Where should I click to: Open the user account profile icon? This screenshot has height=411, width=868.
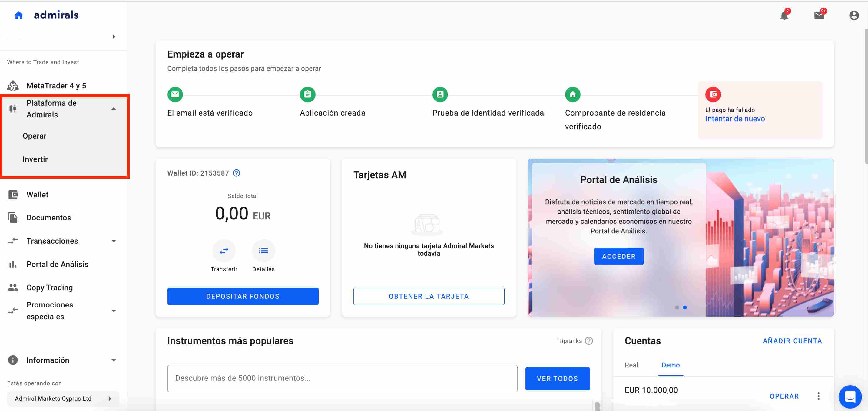click(854, 15)
